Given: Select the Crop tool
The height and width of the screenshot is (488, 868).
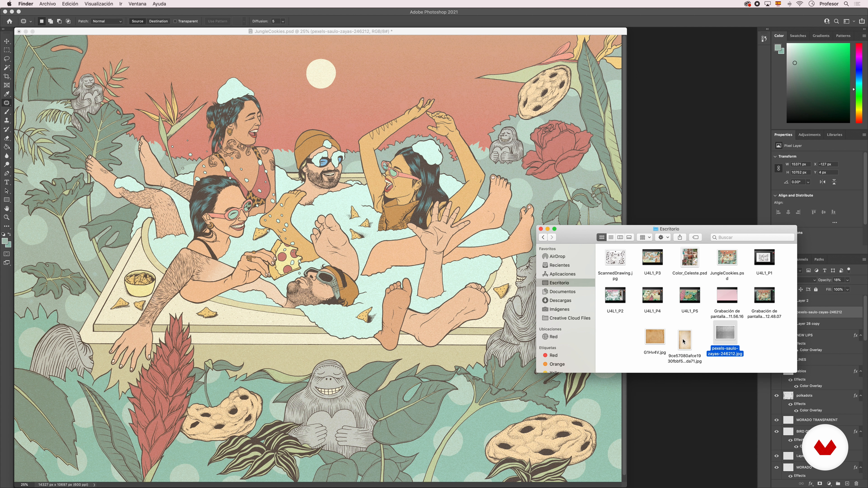Looking at the screenshot, I should (x=7, y=76).
